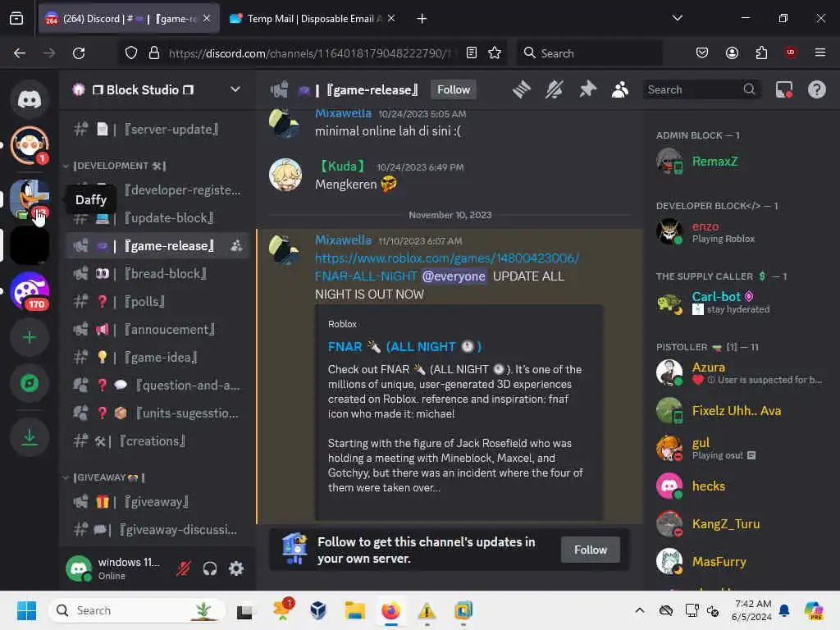Expand the Block Studio server dropdown

point(235,89)
